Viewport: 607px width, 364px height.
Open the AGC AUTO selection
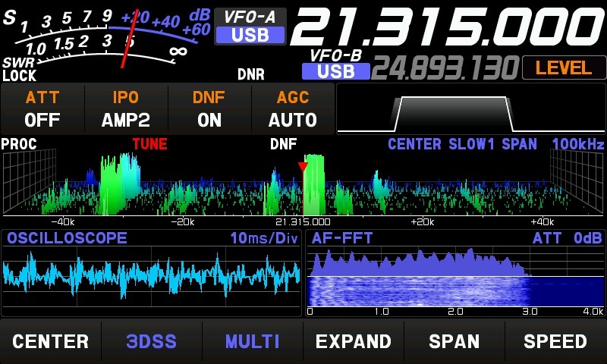[292, 109]
